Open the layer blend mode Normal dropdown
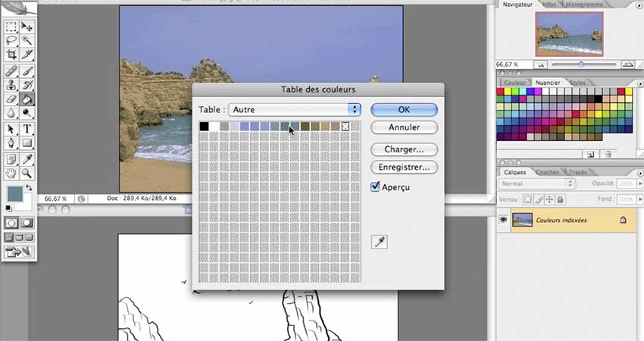 (x=536, y=183)
